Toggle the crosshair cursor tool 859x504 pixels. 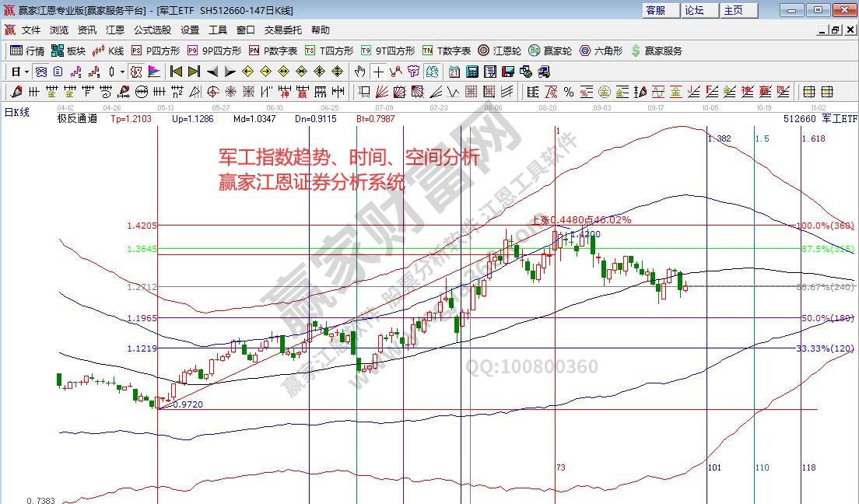(378, 72)
